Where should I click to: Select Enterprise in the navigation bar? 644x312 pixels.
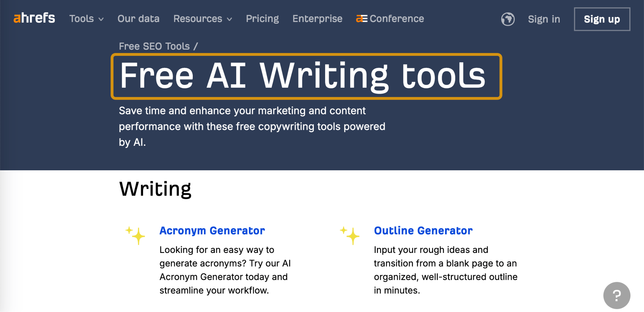coord(317,19)
